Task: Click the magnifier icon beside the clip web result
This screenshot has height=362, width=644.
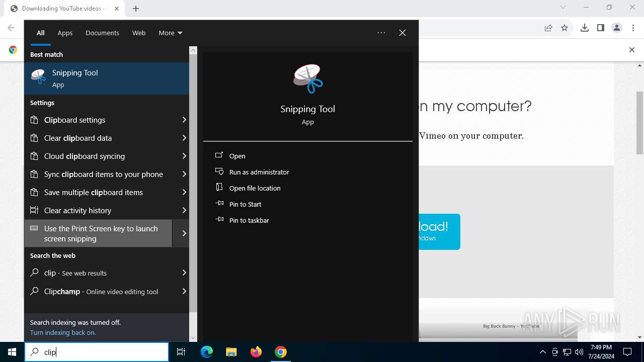Action: [x=34, y=273]
